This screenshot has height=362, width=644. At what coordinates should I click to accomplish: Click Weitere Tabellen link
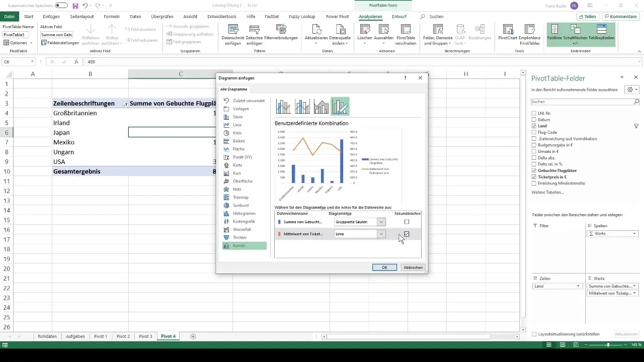(547, 193)
